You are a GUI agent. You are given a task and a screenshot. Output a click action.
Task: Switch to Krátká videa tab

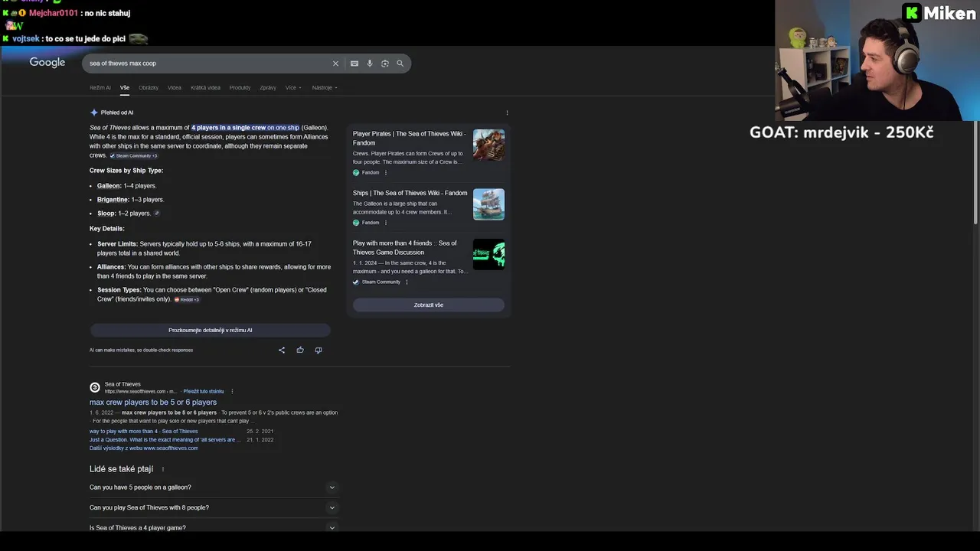click(x=205, y=88)
